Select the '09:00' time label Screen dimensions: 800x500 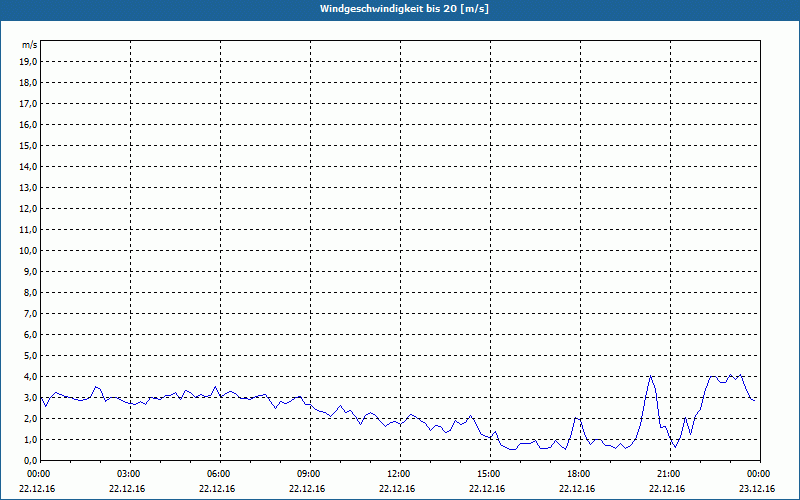click(310, 474)
